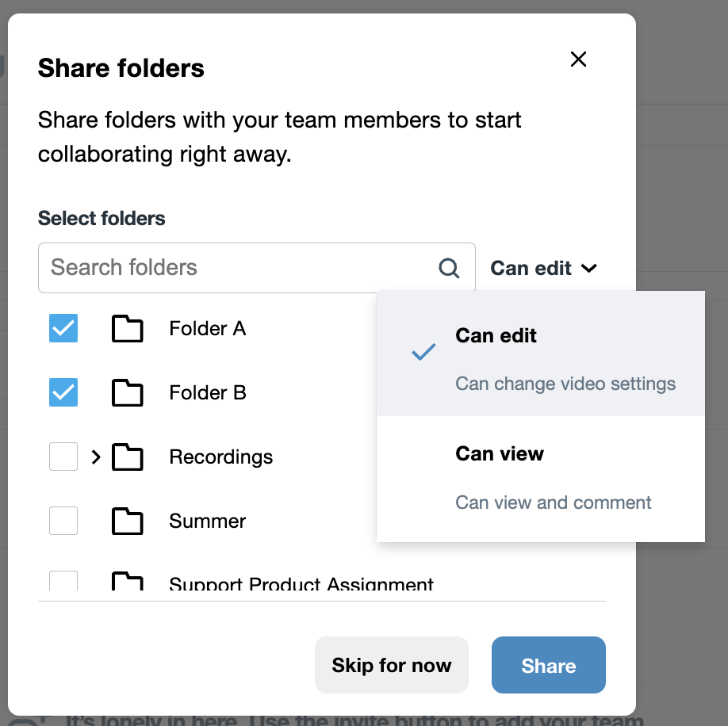Click Skip for now
Viewport: 728px width, 726px height.
391,665
